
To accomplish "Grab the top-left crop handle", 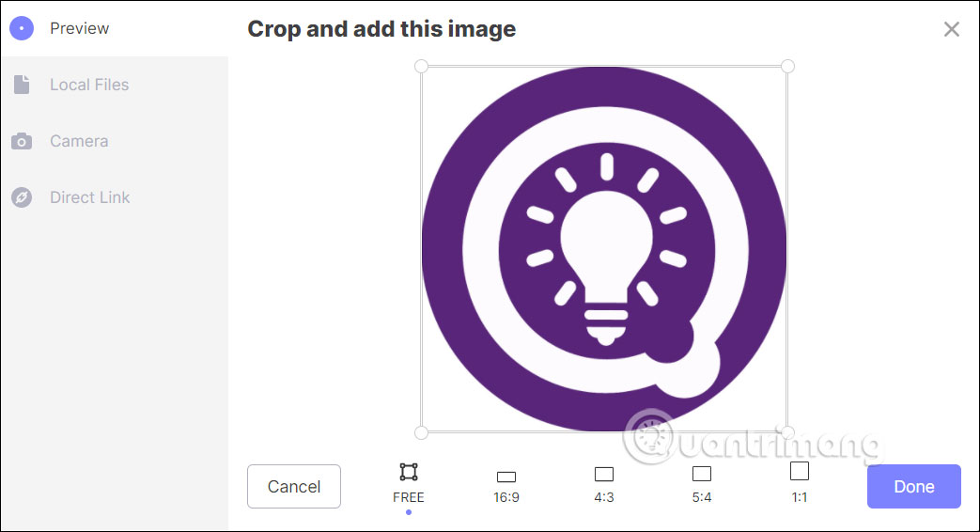I will pos(421,67).
